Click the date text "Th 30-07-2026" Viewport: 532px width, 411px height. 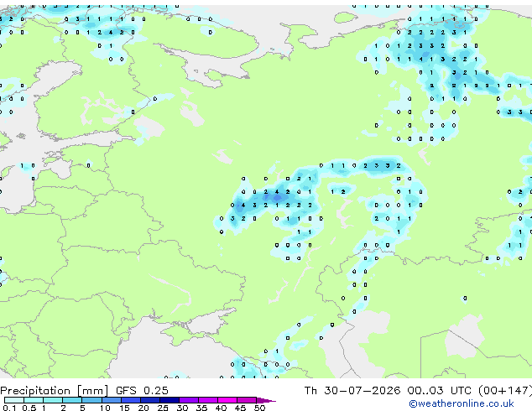coord(352,391)
